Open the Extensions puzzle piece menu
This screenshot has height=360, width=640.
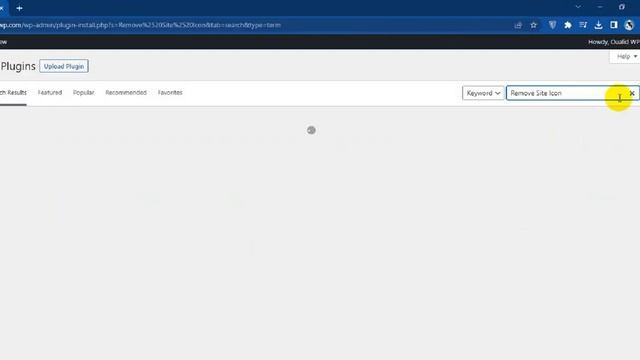568,25
